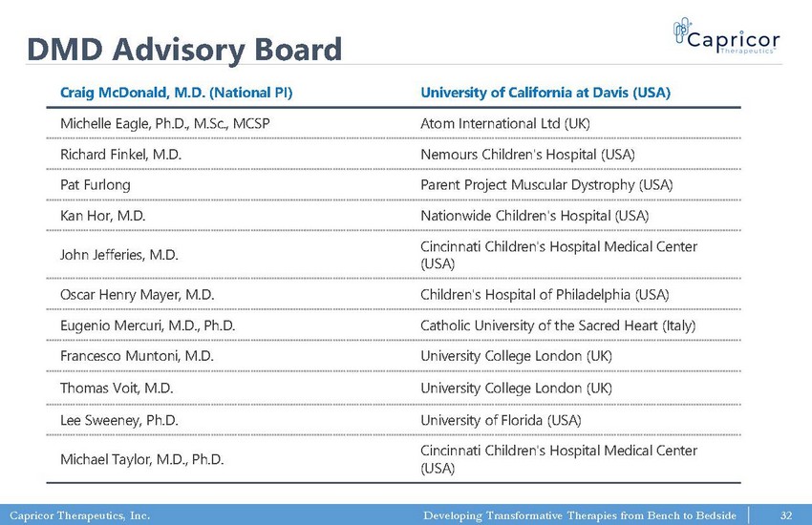Screen dimensions: 812x525
Task: Click Catholic University of the Sacred Heart
Action: point(558,325)
